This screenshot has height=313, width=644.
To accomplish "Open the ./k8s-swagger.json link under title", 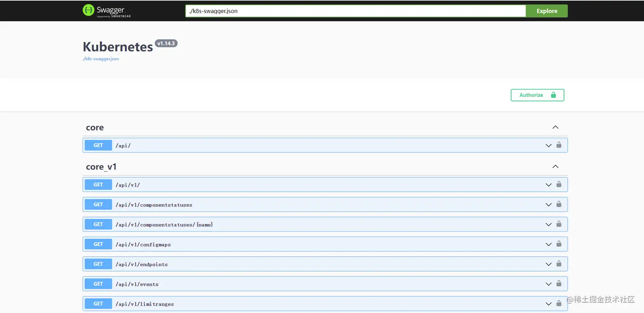I will point(101,59).
